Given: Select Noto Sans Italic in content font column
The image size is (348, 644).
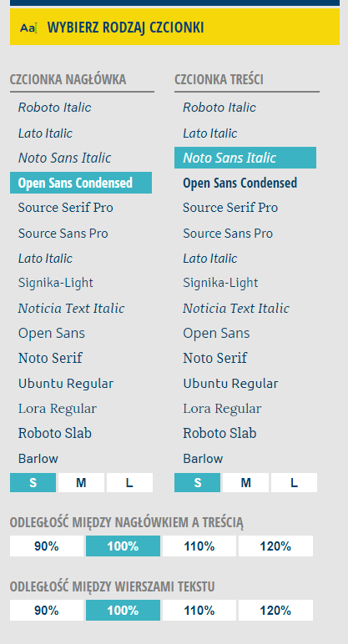Looking at the screenshot, I should tap(245, 158).
